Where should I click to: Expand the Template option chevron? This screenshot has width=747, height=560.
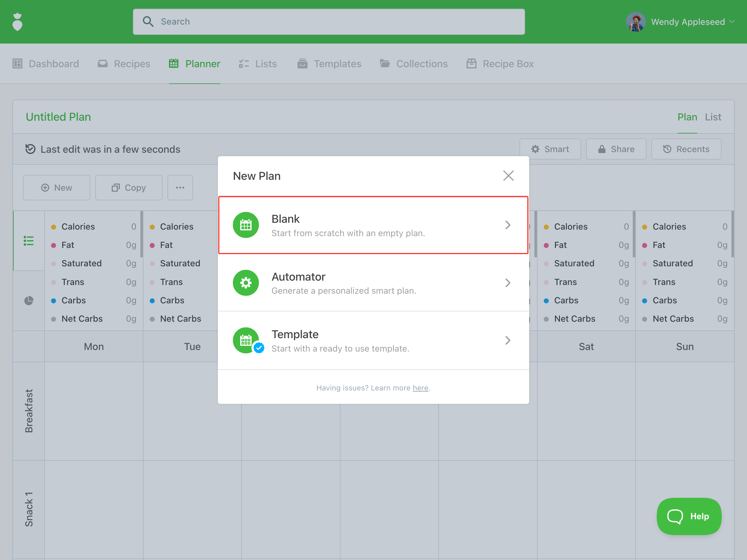click(x=508, y=340)
